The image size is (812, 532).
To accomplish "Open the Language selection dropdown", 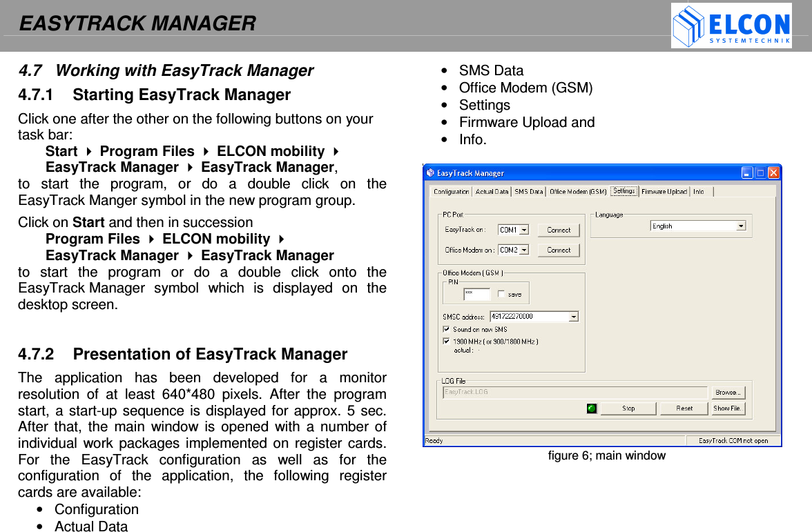I will click(741, 226).
